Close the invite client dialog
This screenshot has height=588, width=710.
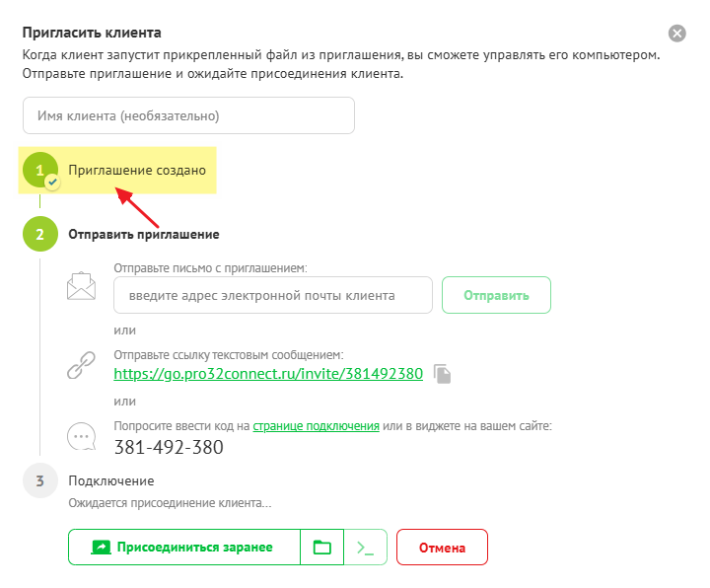tap(676, 34)
